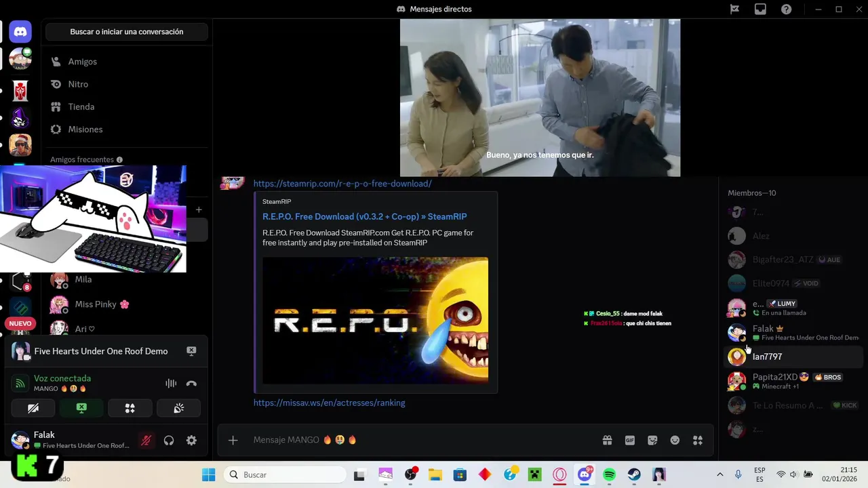Switch the ESP ES keyboard language
This screenshot has height=488, width=868.
pyautogui.click(x=759, y=474)
